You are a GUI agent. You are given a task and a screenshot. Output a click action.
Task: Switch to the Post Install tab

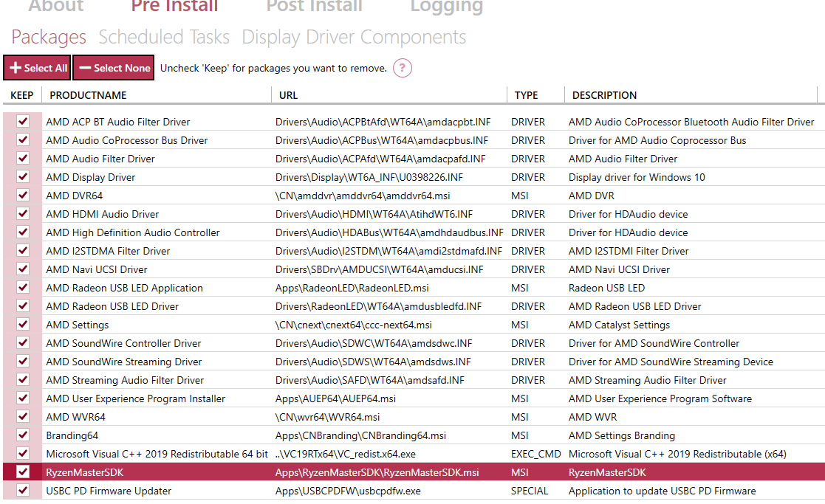pyautogui.click(x=314, y=5)
